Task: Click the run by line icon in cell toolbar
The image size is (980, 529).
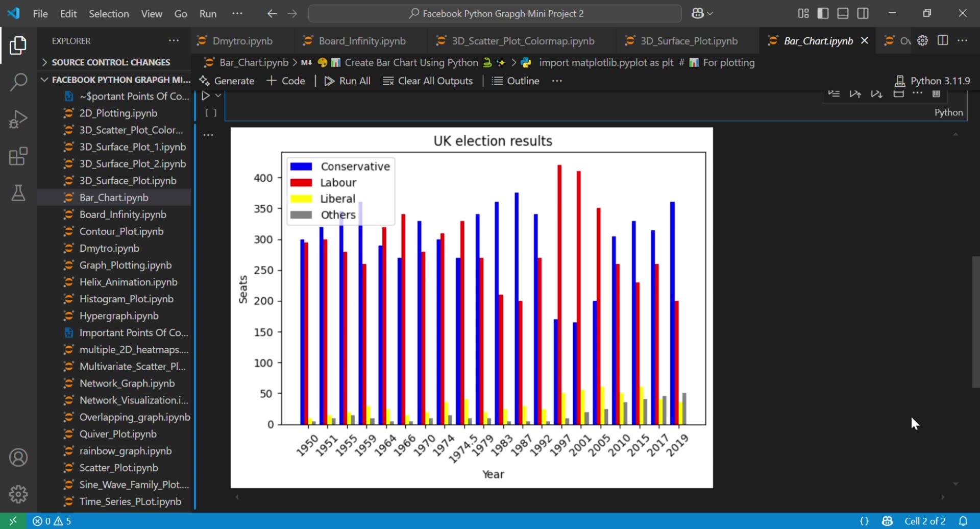Action: coord(834,93)
